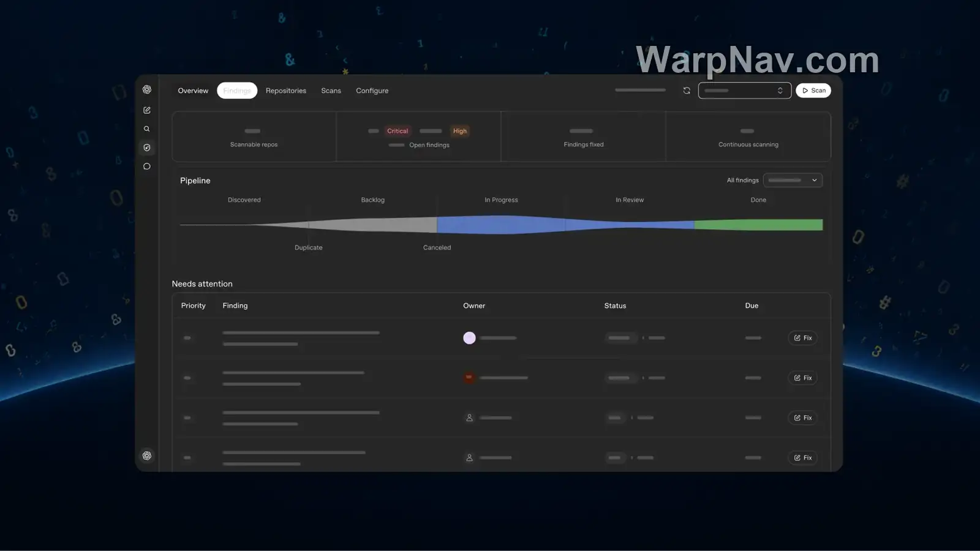This screenshot has height=551, width=980.
Task: Click the OpenAI logo at sidebar bottom
Action: (x=147, y=455)
